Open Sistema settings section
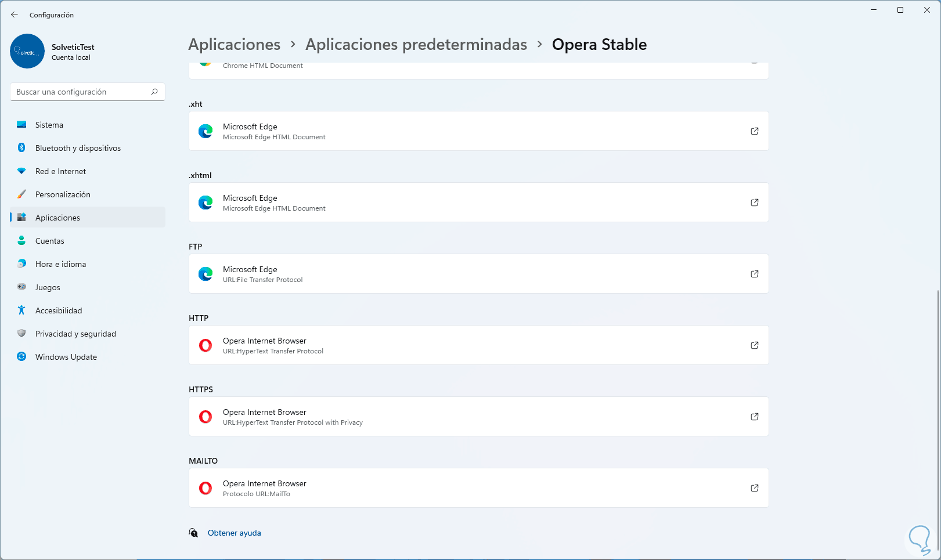Image resolution: width=941 pixels, height=560 pixels. pyautogui.click(x=49, y=125)
